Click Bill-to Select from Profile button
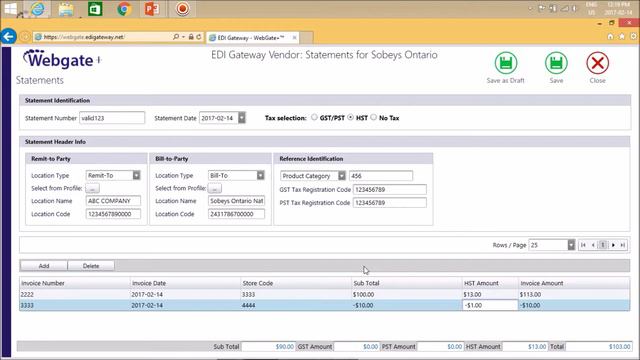Screen dimensions: 640x360 (215, 189)
